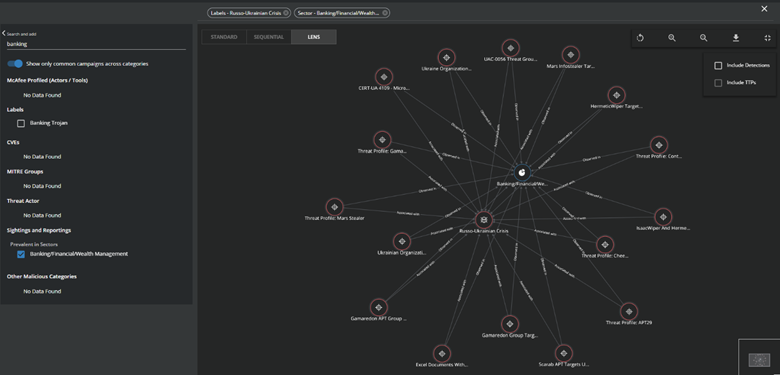Enable the Include TTPs checkbox
Viewport: 780px width, 375px height.
tap(718, 83)
